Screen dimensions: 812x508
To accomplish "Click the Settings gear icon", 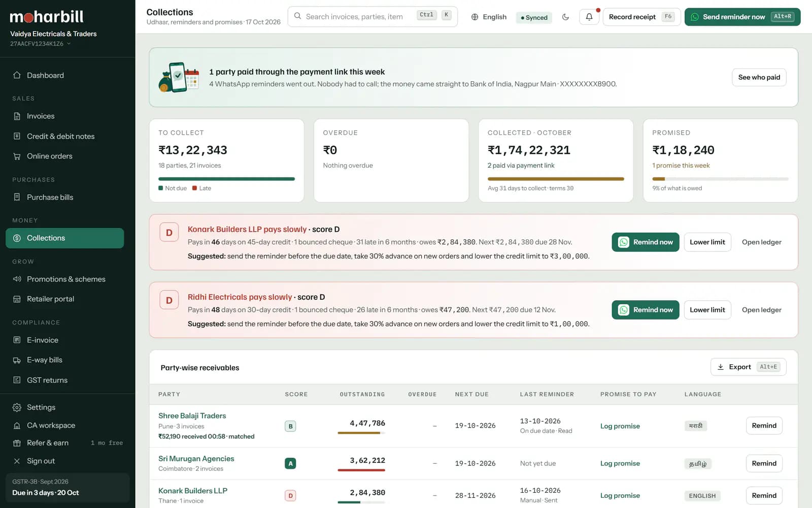I will (17, 407).
